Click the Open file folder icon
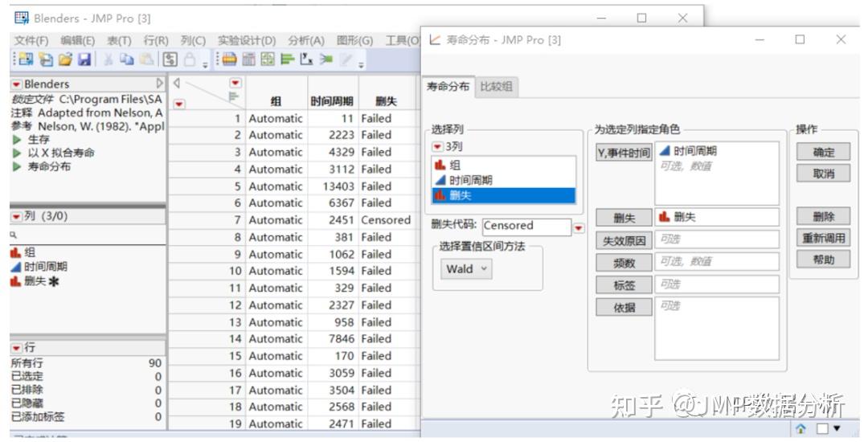This screenshot has height=442, width=868. pos(65,59)
